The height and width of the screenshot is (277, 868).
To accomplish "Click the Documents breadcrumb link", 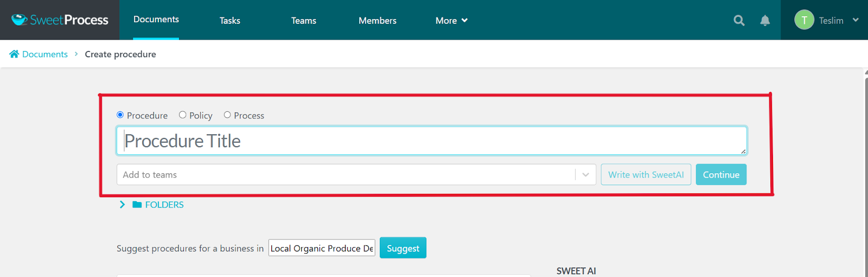I will click(45, 54).
